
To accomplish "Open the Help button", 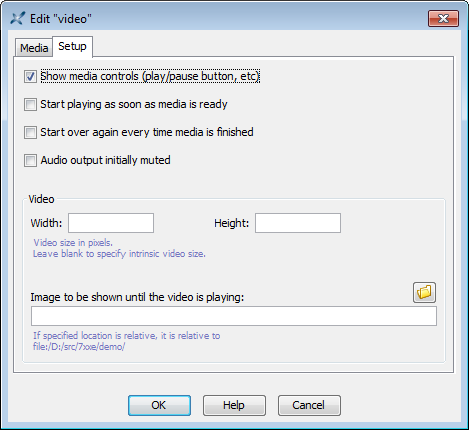I will coord(234,405).
